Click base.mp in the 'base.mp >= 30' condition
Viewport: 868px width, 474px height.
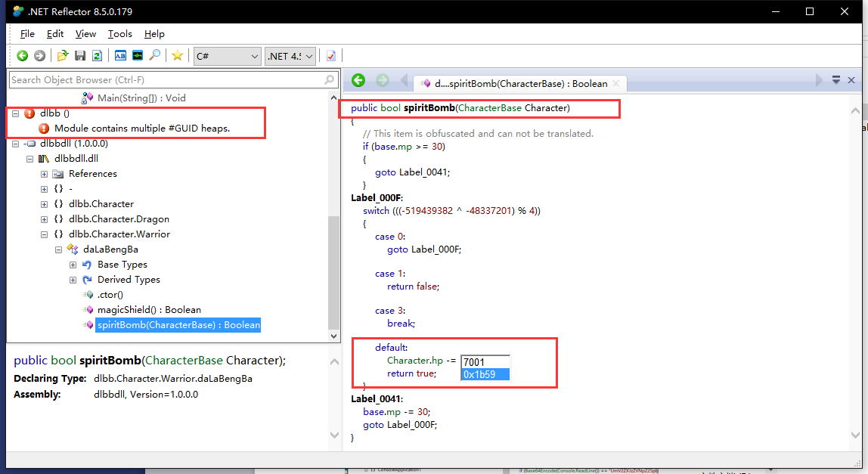click(393, 146)
